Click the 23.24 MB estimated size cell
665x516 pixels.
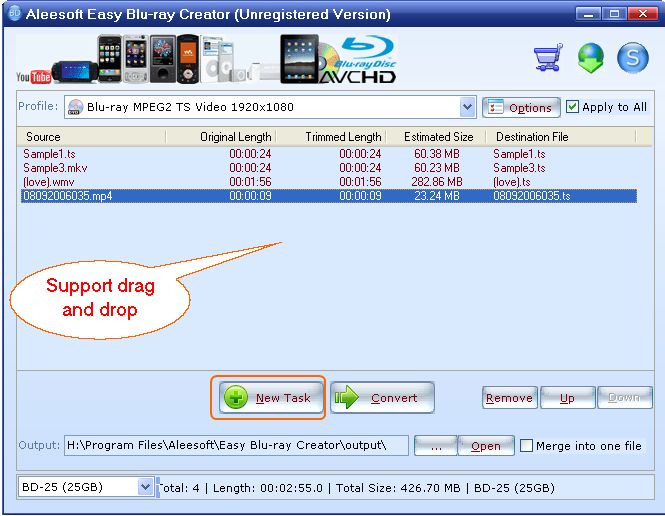437,195
